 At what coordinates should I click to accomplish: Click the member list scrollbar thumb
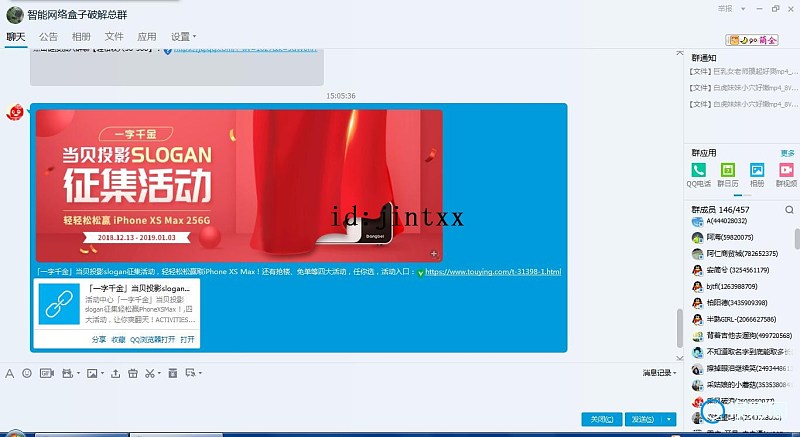point(797,239)
